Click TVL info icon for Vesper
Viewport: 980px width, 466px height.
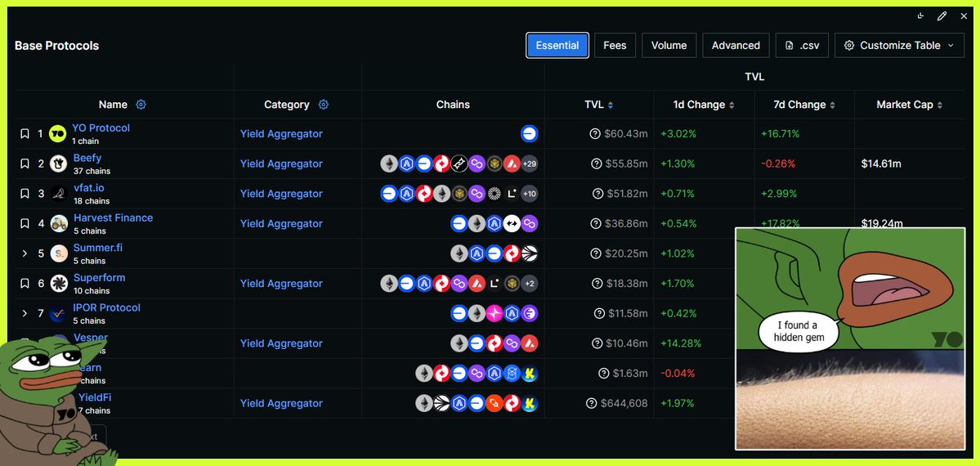click(596, 343)
